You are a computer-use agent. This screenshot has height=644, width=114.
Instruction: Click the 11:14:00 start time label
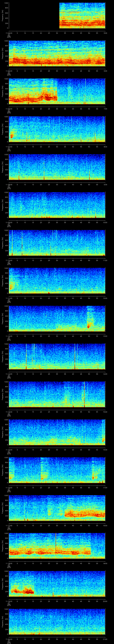click(9, 412)
